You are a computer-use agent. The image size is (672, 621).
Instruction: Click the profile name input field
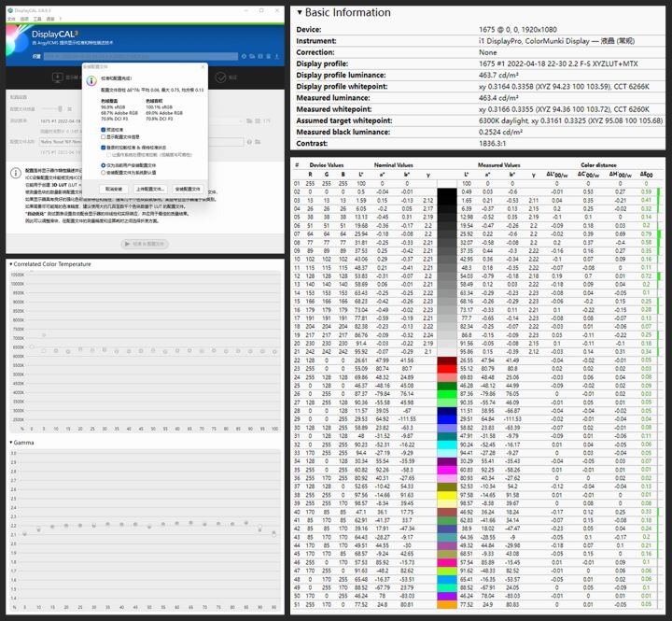point(142,142)
